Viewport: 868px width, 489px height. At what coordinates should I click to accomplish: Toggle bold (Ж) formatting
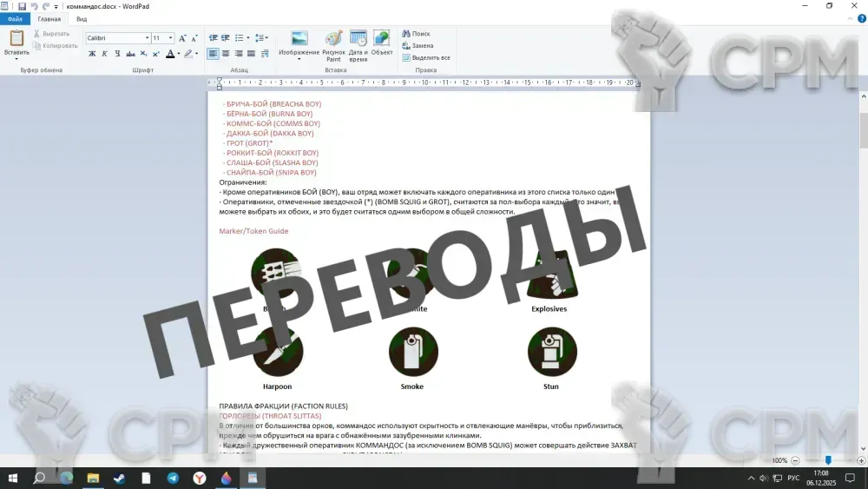(x=92, y=54)
